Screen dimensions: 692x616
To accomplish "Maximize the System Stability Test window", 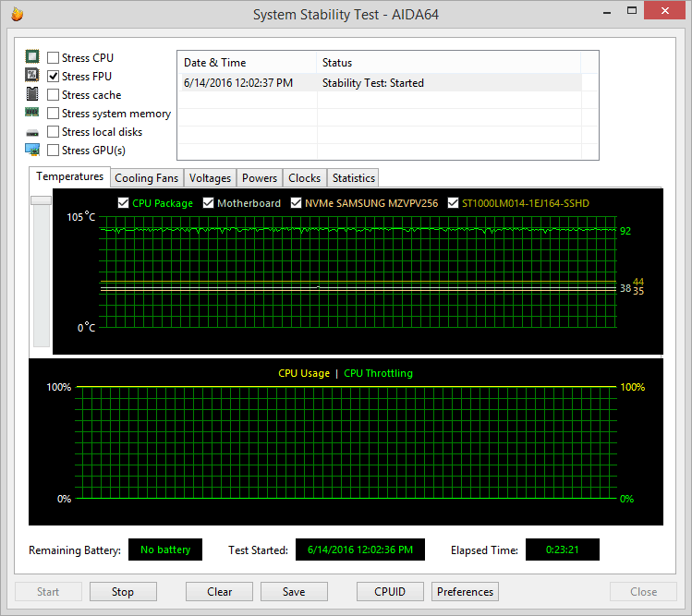I will [632, 10].
